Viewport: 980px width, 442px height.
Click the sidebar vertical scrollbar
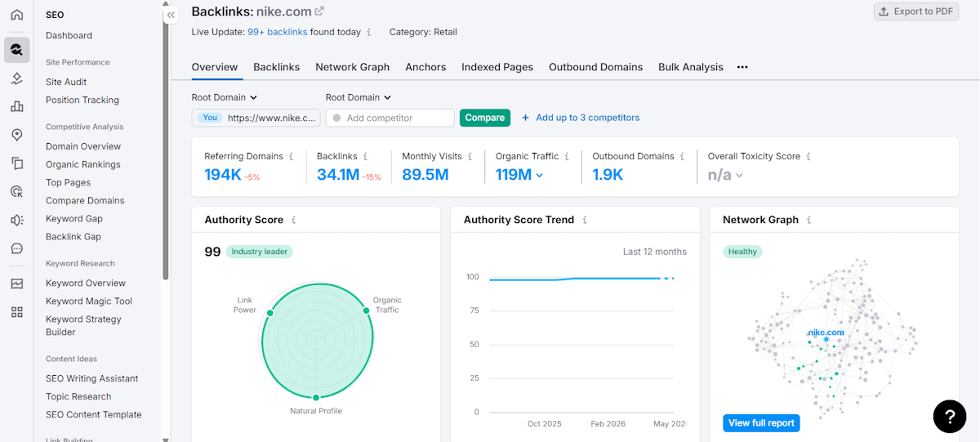(x=166, y=151)
